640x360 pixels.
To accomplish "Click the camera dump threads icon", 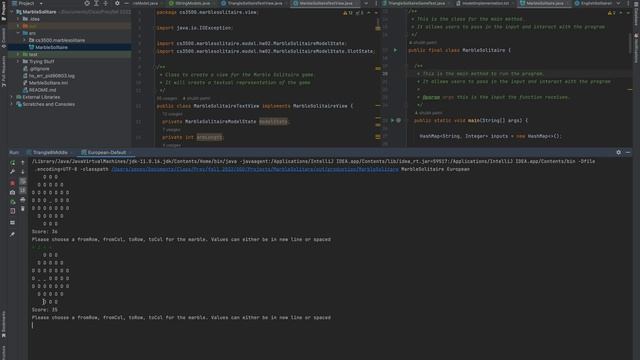I will 13,192.
